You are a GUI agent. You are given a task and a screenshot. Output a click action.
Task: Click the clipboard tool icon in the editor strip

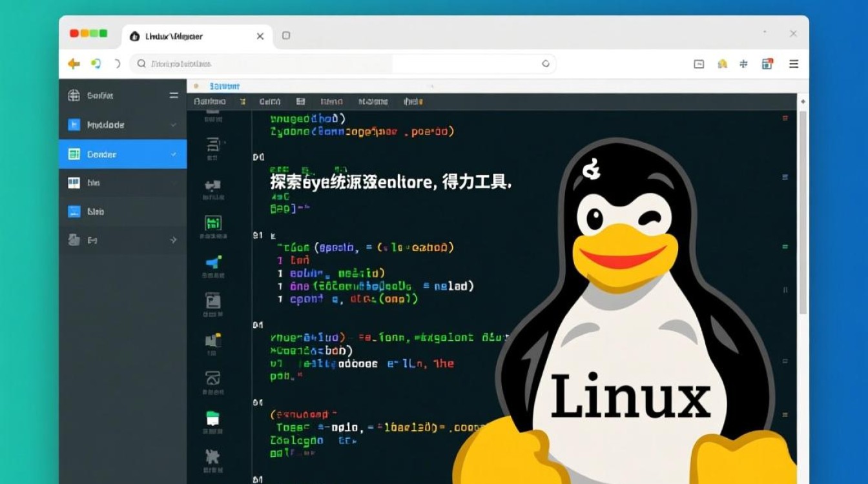pos(214,301)
